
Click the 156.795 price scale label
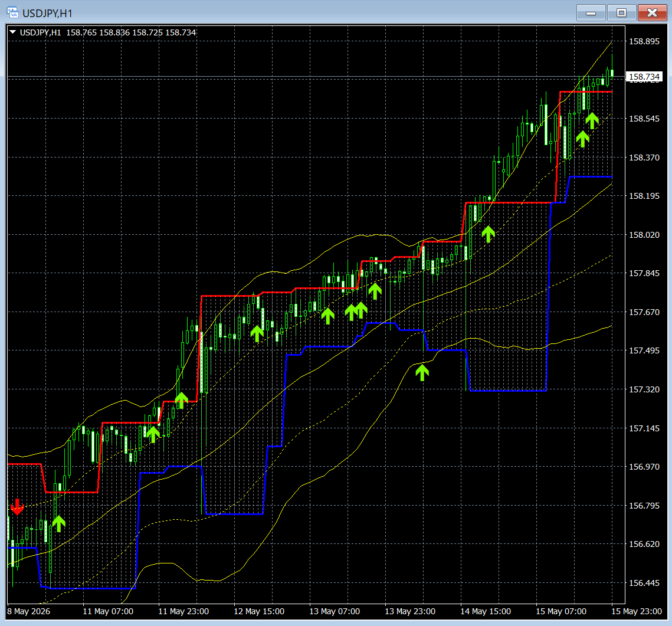[644, 506]
